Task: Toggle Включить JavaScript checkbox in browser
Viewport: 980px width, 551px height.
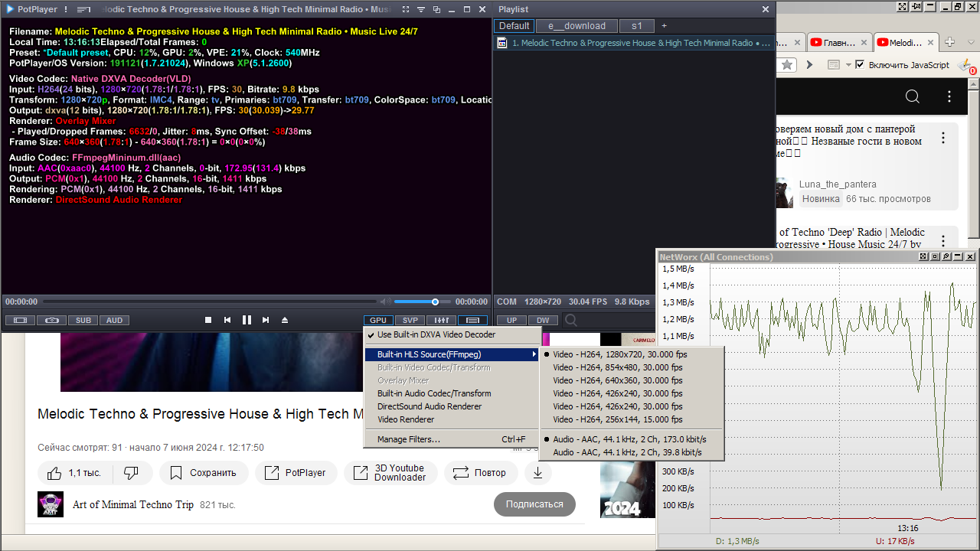Action: click(x=860, y=65)
